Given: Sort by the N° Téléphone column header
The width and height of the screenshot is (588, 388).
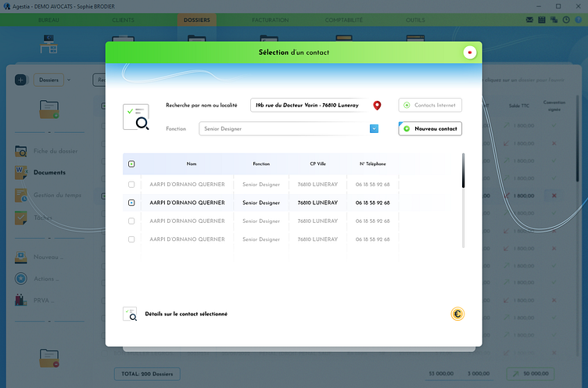Looking at the screenshot, I should pyautogui.click(x=372, y=164).
